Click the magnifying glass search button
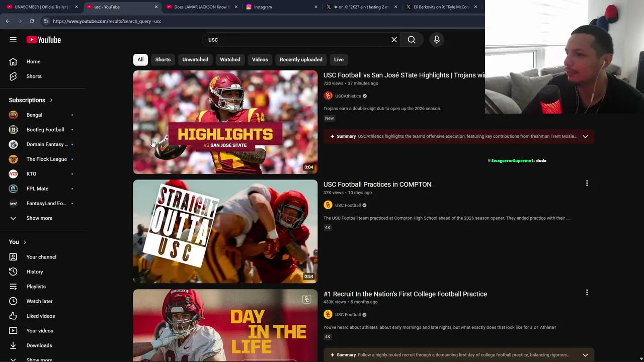The height and width of the screenshot is (362, 644). (x=412, y=40)
